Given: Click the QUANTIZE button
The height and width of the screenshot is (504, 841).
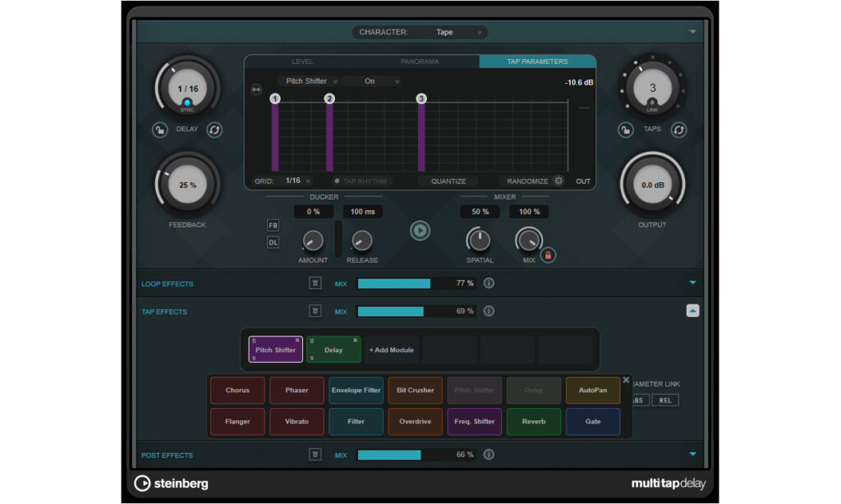Looking at the screenshot, I should coord(448,181).
